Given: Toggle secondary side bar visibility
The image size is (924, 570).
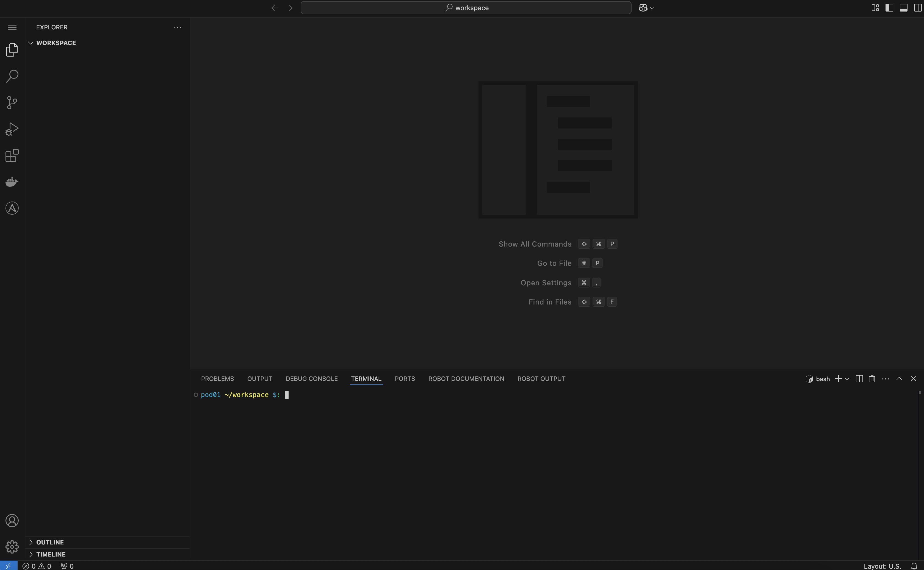Looking at the screenshot, I should (x=918, y=8).
